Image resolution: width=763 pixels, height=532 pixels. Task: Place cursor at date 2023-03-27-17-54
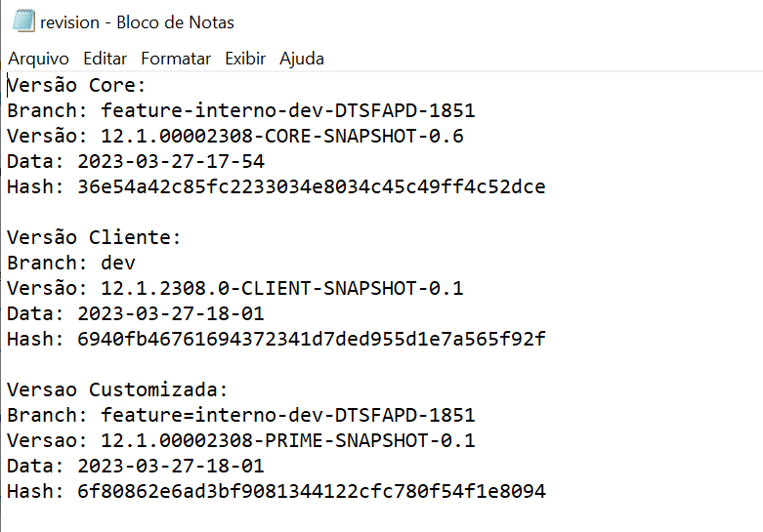171,161
